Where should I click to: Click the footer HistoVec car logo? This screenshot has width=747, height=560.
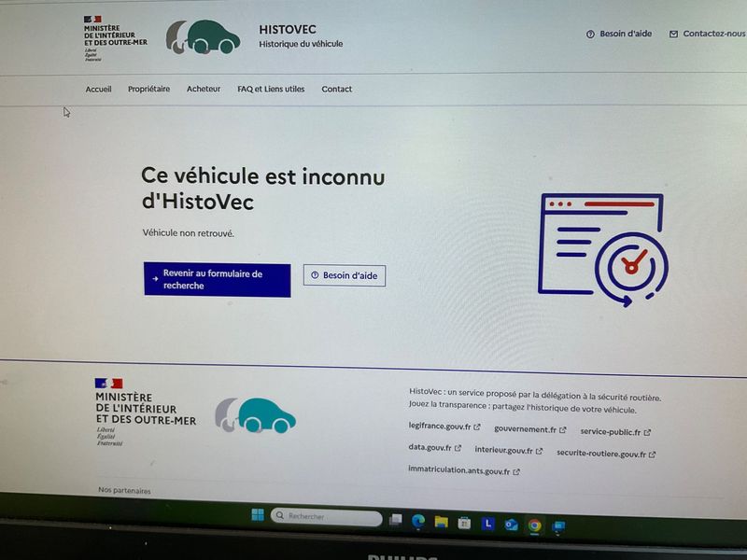click(255, 415)
